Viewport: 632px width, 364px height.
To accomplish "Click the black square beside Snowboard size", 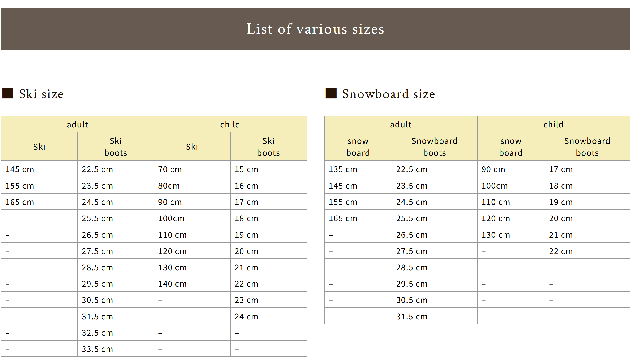I will 331,93.
